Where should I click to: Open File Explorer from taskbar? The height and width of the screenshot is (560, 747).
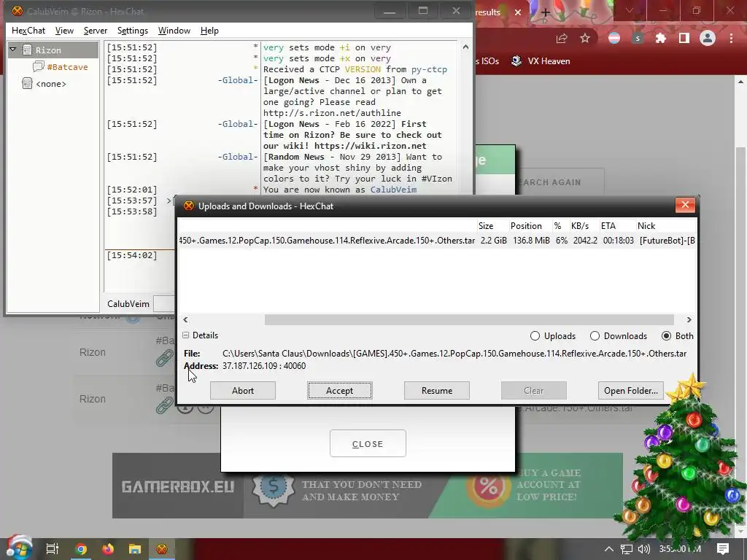coord(135,549)
